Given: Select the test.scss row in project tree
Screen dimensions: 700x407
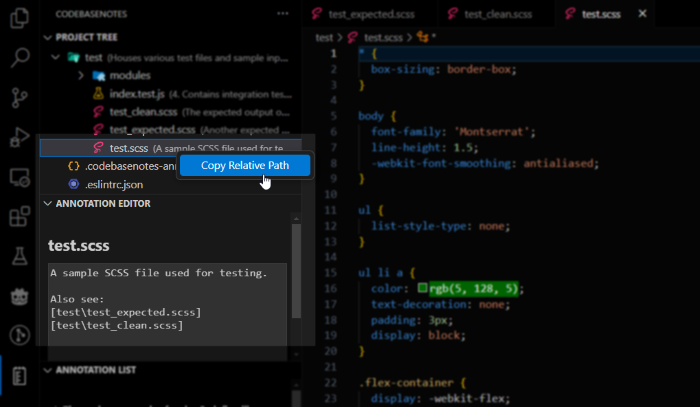Looking at the screenshot, I should coord(171,148).
